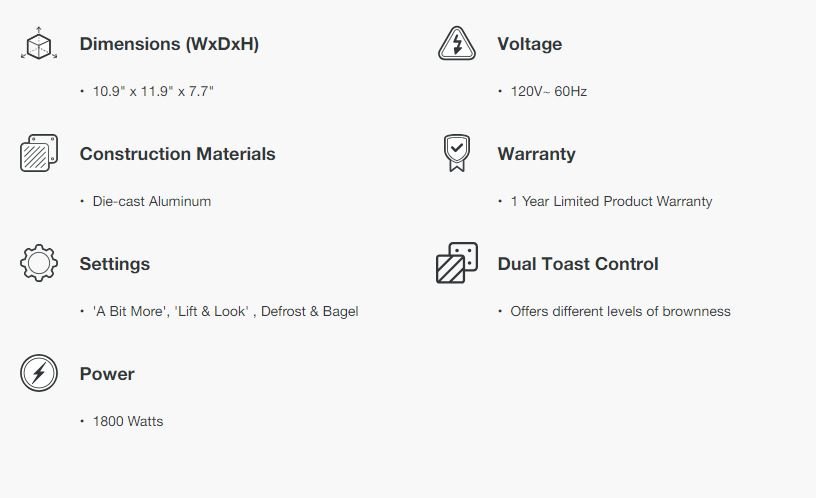Click the power lightning circle icon
816x498 pixels.
(x=39, y=374)
